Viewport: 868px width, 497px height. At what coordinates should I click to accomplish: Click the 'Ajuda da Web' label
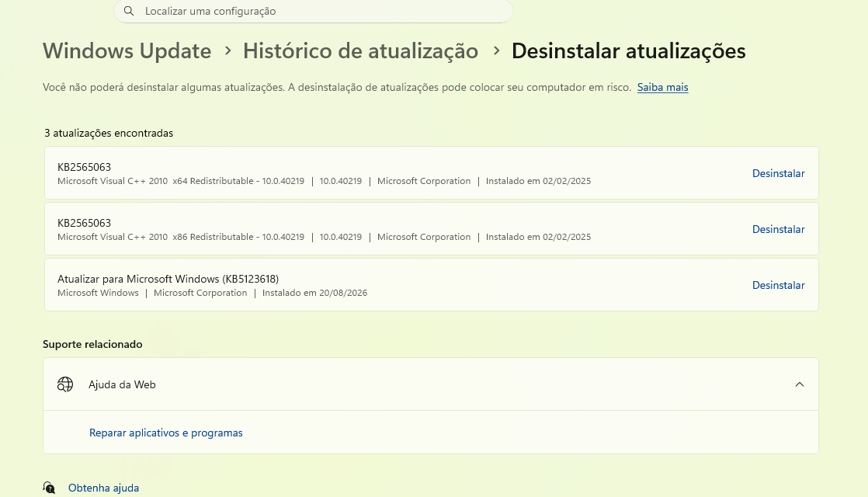tap(123, 384)
